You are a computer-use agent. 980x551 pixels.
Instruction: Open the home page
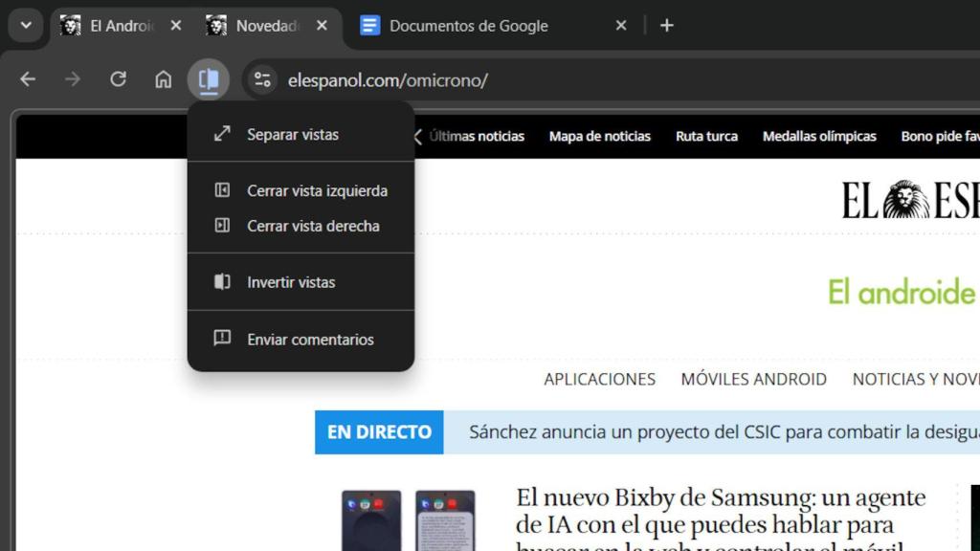pos(163,79)
